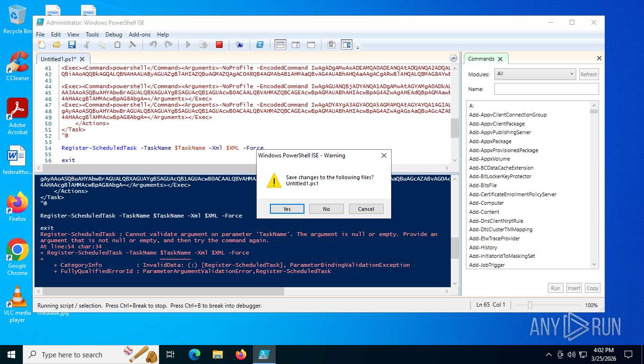
Task: Open the Modules dropdown set to All
Action: pyautogui.click(x=535, y=74)
